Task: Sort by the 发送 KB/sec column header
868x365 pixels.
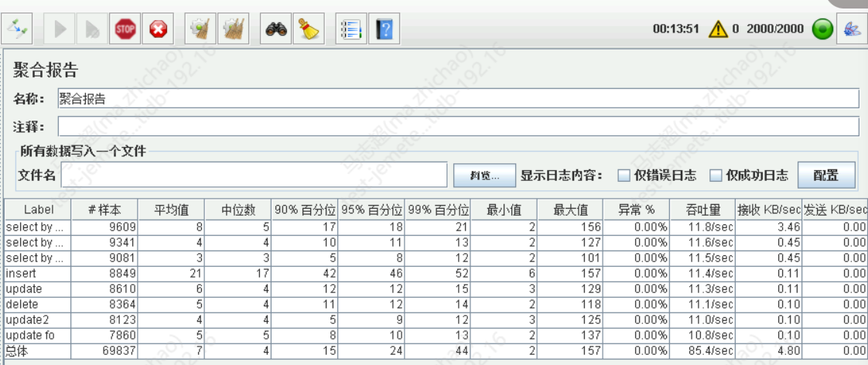Action: tap(835, 210)
